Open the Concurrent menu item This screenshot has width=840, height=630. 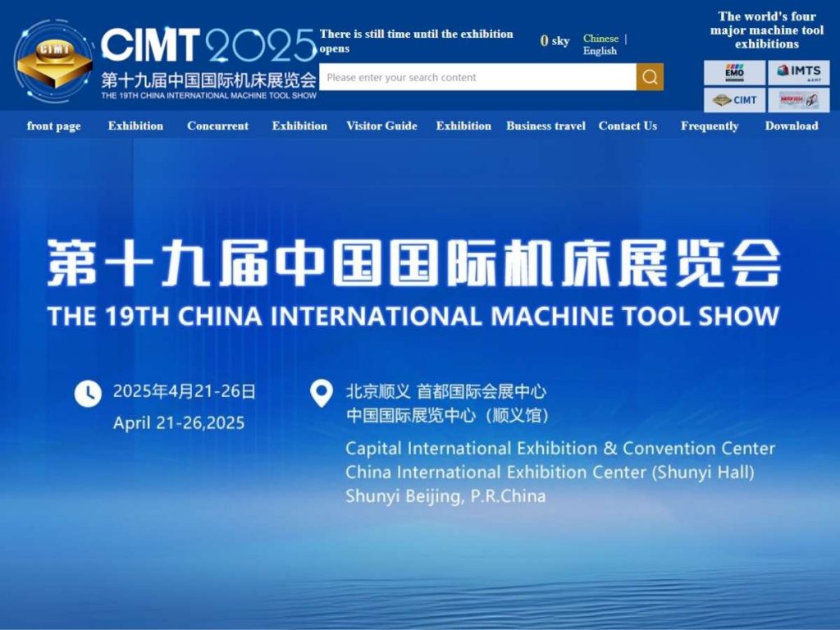point(217,126)
